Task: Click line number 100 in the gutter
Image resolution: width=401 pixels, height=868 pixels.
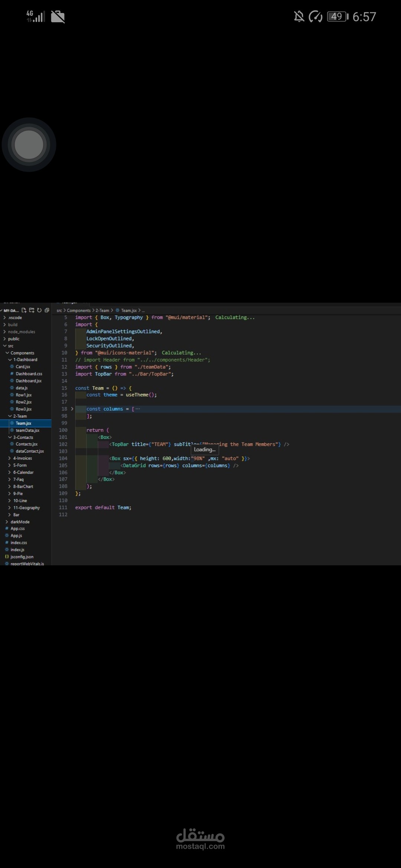Action: point(63,430)
